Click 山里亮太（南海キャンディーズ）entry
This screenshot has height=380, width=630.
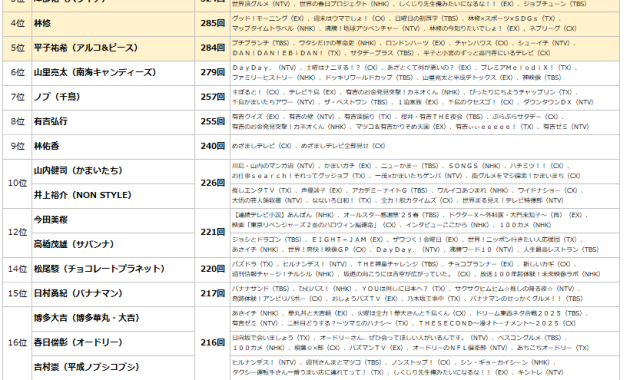pyautogui.click(x=95, y=72)
